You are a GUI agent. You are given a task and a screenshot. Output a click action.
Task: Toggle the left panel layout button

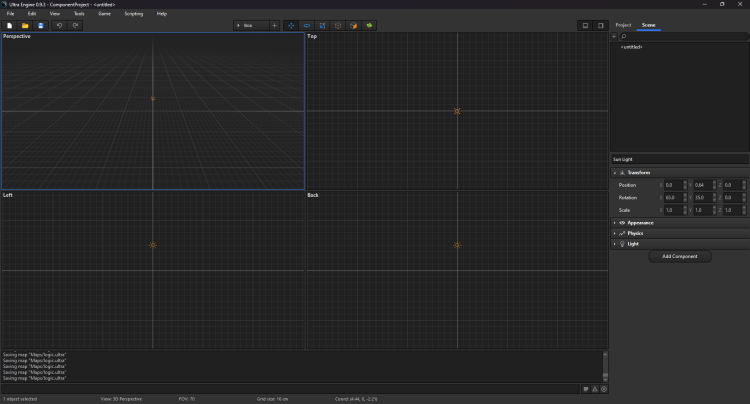tap(585, 25)
